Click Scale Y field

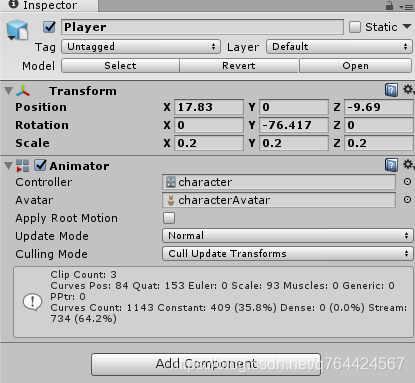click(x=294, y=143)
